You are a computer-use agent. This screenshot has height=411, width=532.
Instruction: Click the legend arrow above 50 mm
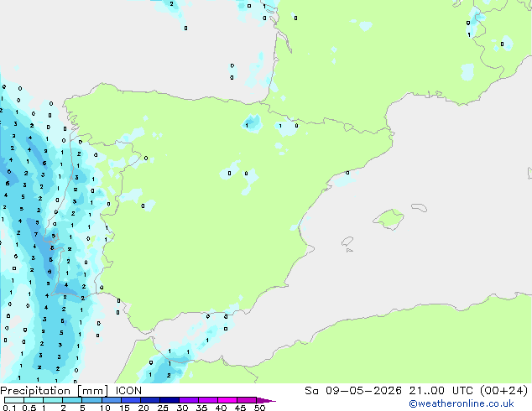[266, 400]
